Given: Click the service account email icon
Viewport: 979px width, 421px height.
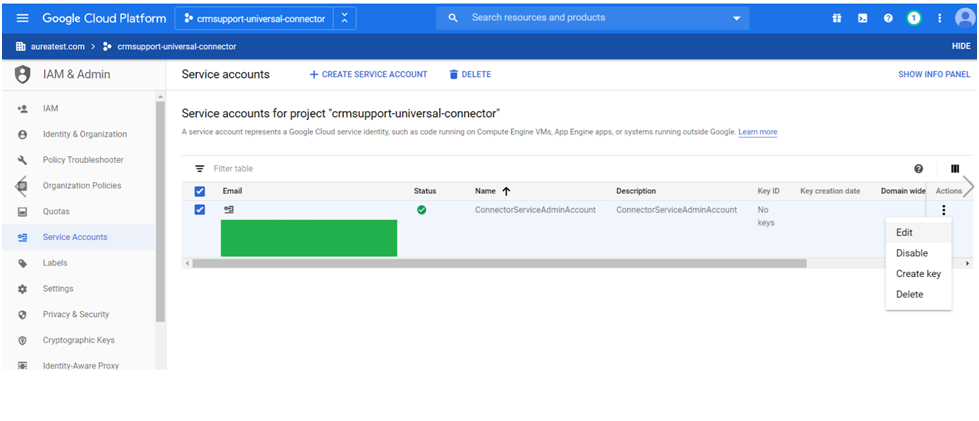Looking at the screenshot, I should click(x=229, y=210).
